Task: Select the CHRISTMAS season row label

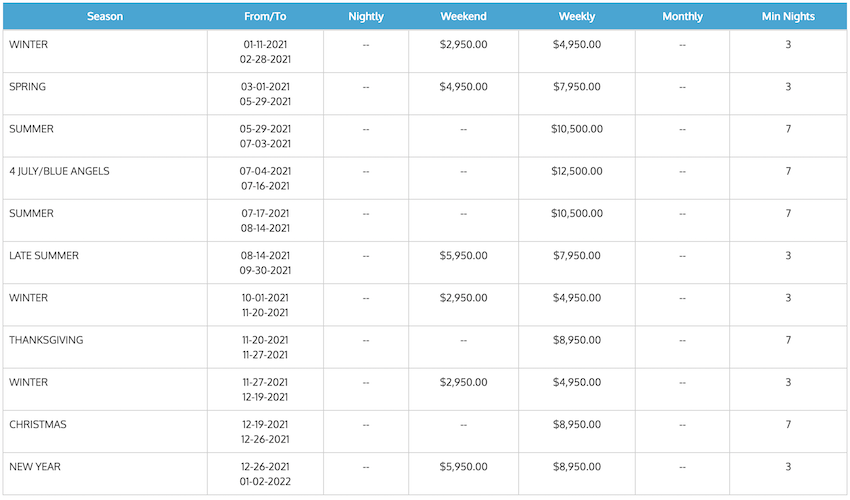Action: click(x=38, y=425)
